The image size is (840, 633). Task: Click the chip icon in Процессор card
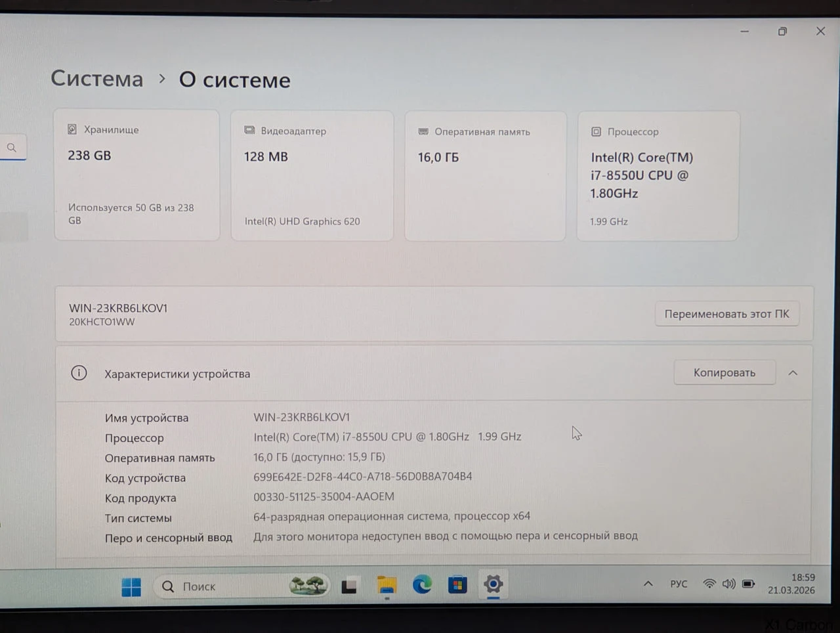(596, 131)
